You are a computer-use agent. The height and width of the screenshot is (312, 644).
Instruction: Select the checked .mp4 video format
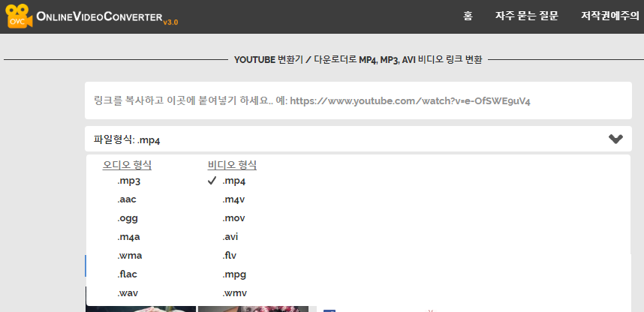click(x=233, y=181)
